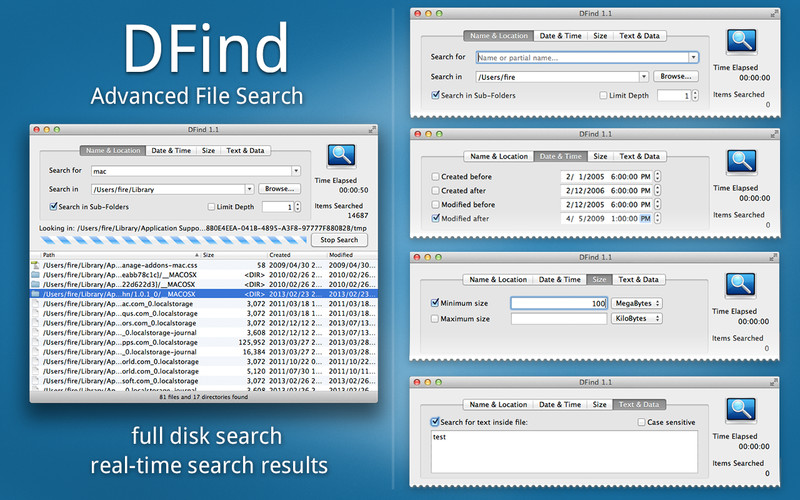Select the row with size 125,952
Image resolution: width=800 pixels, height=500 pixels.
pos(204,342)
